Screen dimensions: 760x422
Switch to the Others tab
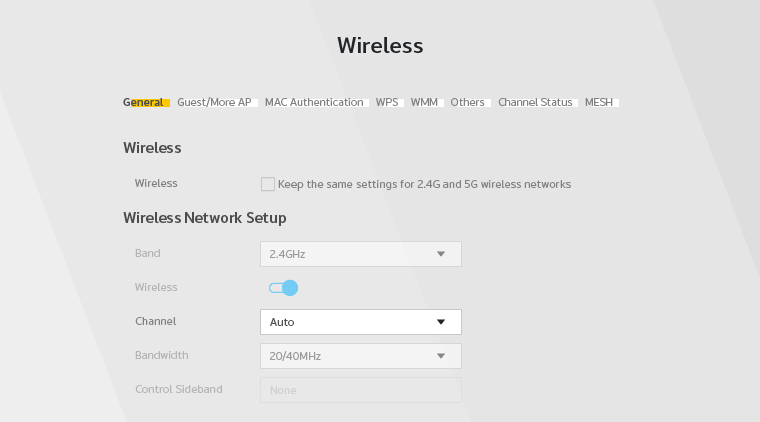pos(467,102)
